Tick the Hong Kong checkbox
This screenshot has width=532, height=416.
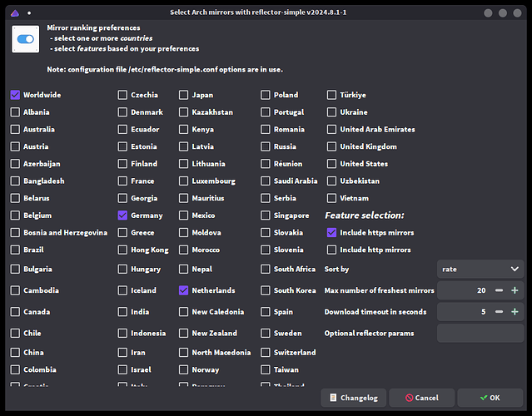(x=122, y=250)
